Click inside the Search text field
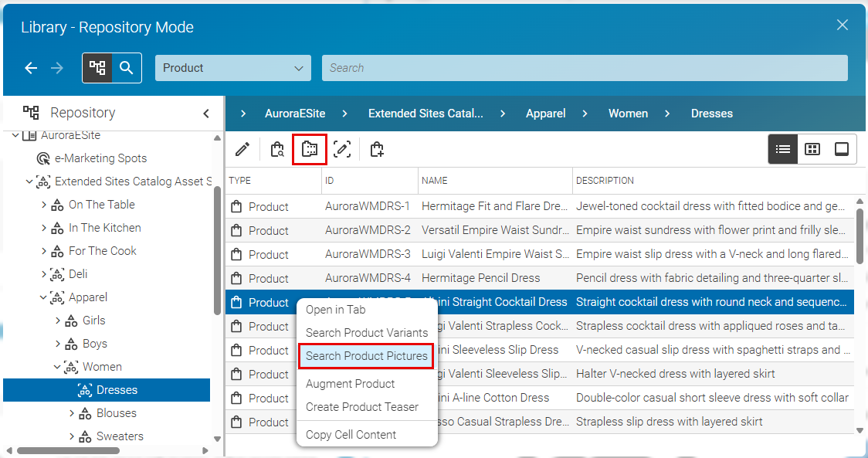 (585, 68)
